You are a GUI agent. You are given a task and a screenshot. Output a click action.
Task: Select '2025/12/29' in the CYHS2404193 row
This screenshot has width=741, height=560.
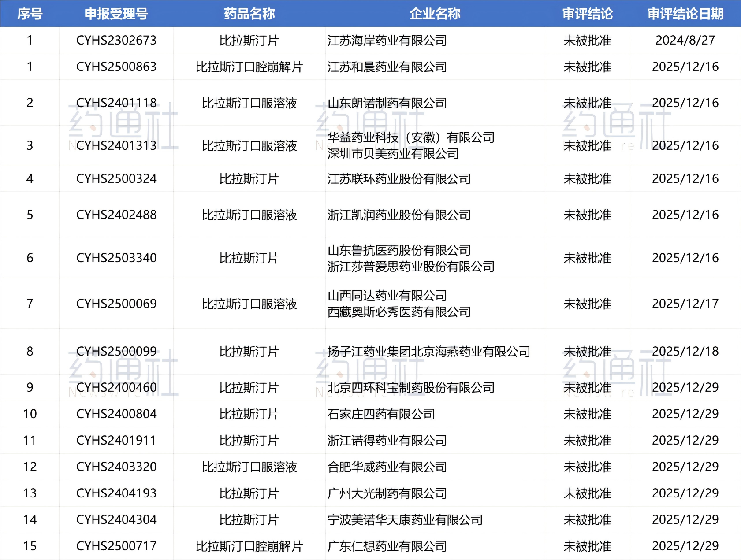pos(685,493)
